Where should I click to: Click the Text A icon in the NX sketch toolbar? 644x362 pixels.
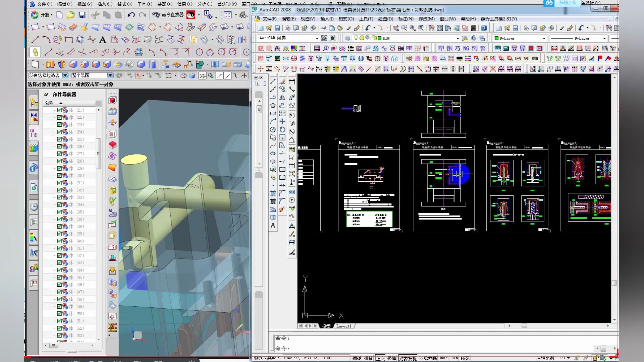103,40
